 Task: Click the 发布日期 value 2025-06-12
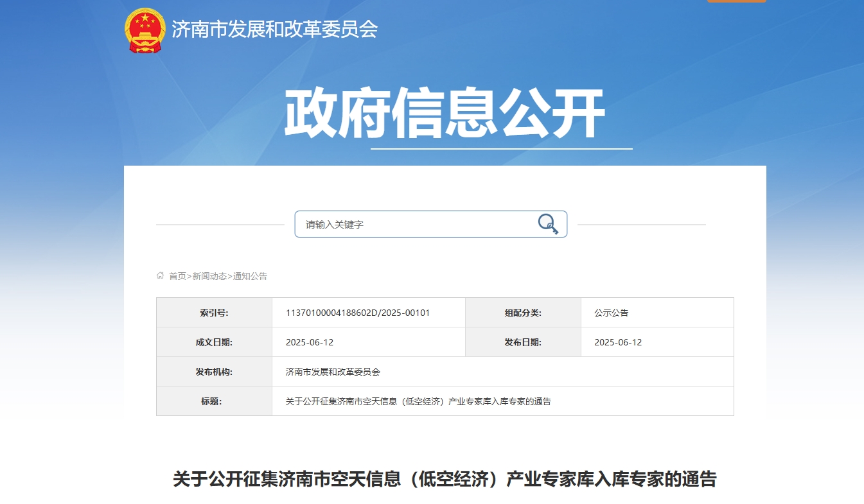pyautogui.click(x=618, y=342)
